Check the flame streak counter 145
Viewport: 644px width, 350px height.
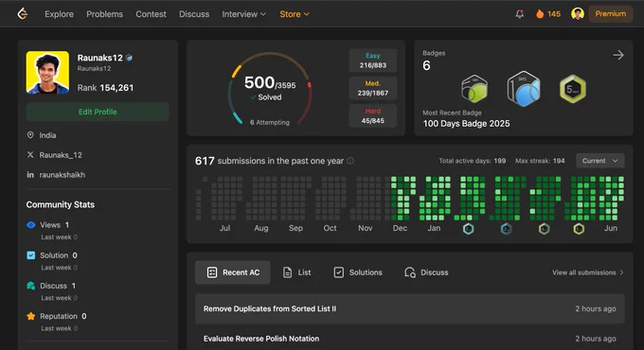(x=548, y=14)
